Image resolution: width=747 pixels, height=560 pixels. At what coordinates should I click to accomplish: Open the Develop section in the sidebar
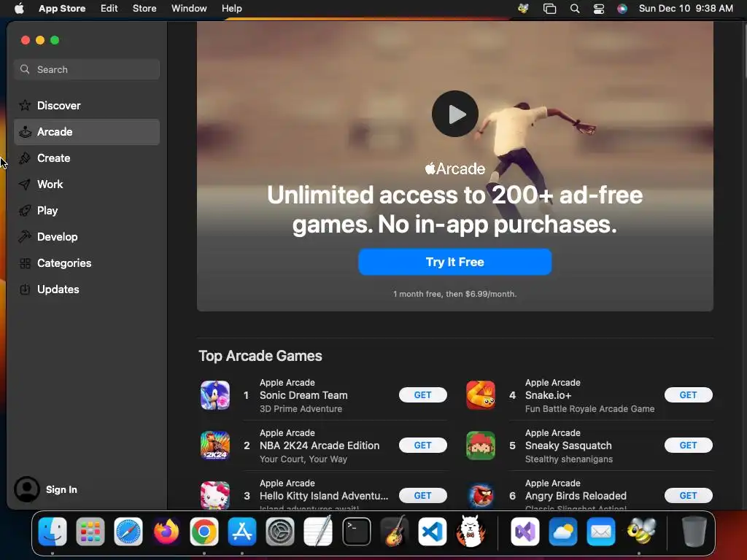(87, 237)
